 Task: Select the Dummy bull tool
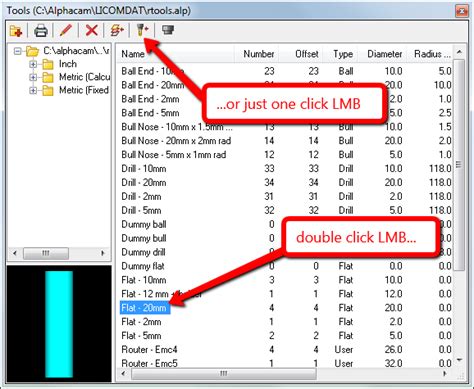tap(144, 238)
